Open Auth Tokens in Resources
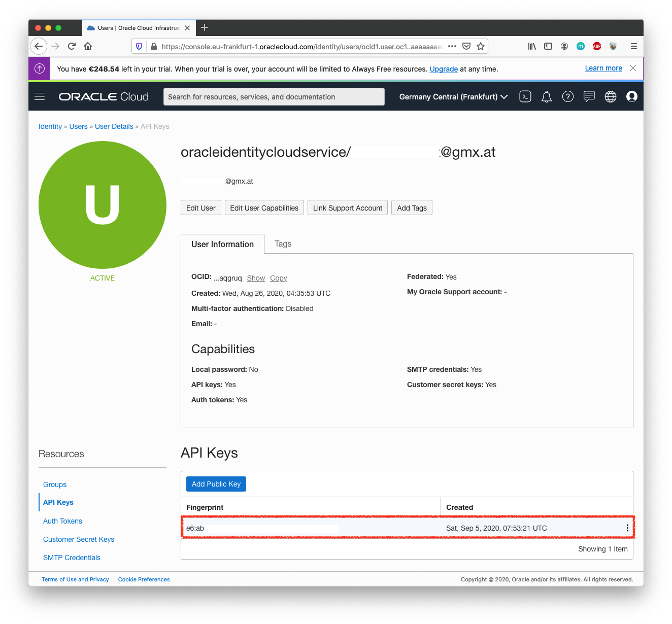This screenshot has height=624, width=672. coord(62,521)
